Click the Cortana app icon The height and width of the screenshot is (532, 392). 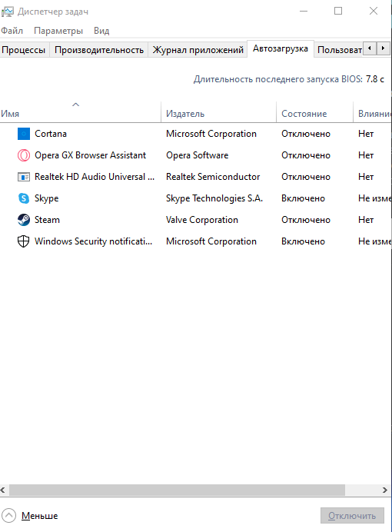(x=24, y=134)
